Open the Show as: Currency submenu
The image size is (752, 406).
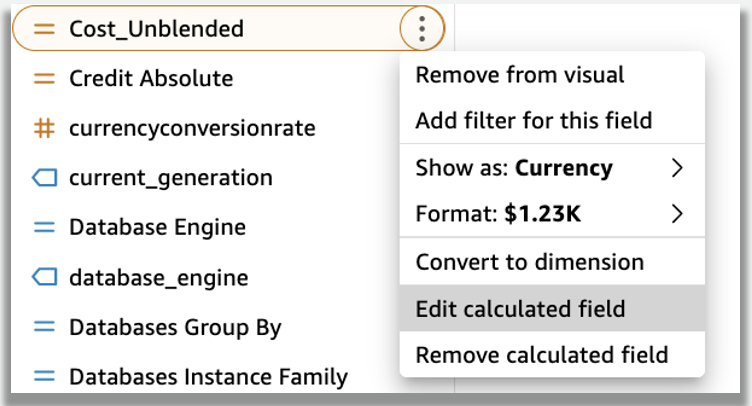click(x=552, y=168)
